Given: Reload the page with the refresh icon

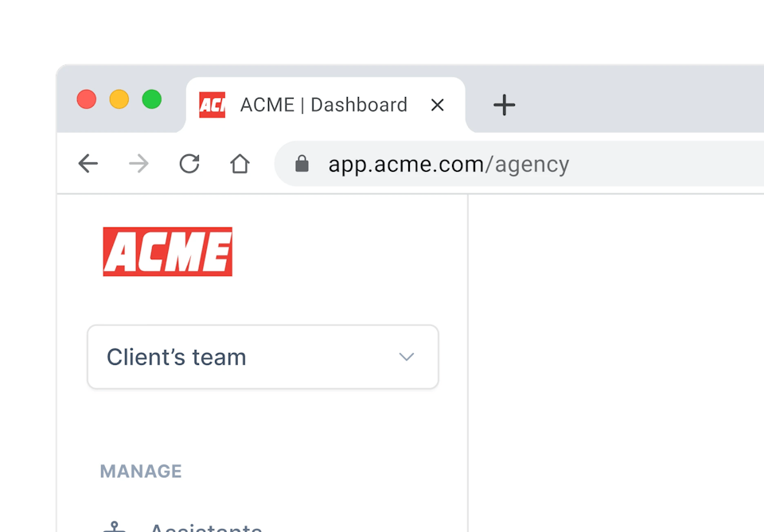Looking at the screenshot, I should (x=189, y=164).
